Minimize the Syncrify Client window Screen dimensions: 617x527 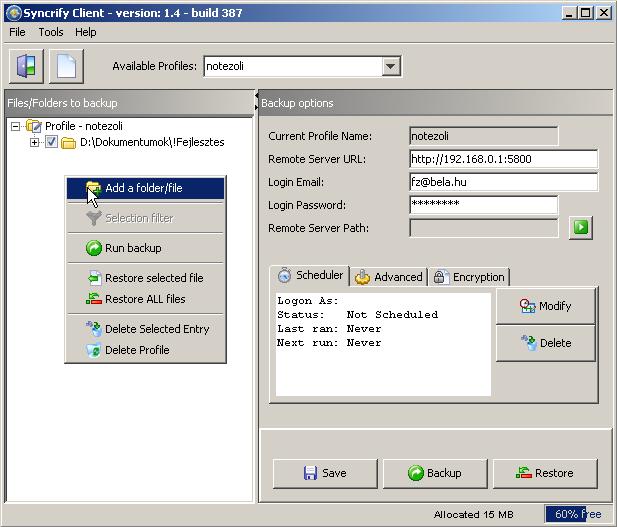pos(569,13)
